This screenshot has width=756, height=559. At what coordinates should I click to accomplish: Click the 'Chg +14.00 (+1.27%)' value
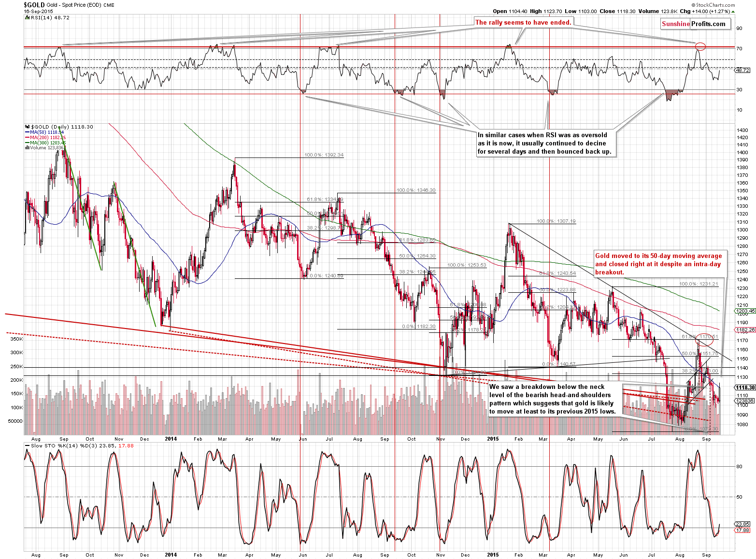click(706, 11)
